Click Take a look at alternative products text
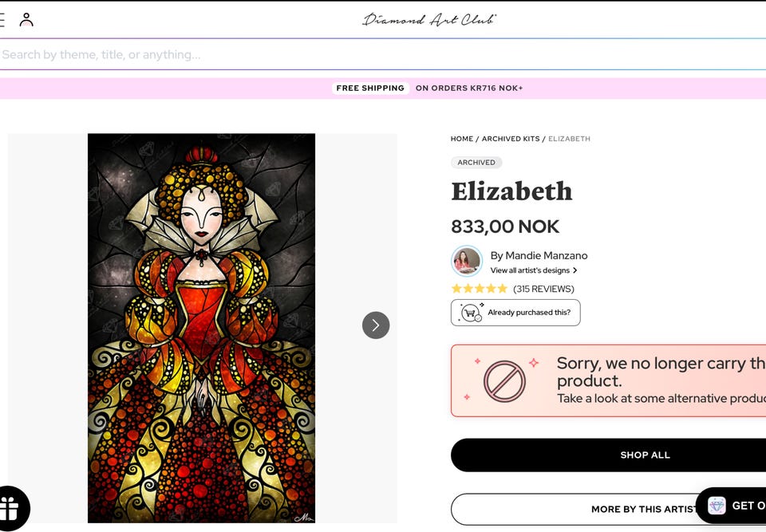The height and width of the screenshot is (532, 766). click(x=661, y=399)
